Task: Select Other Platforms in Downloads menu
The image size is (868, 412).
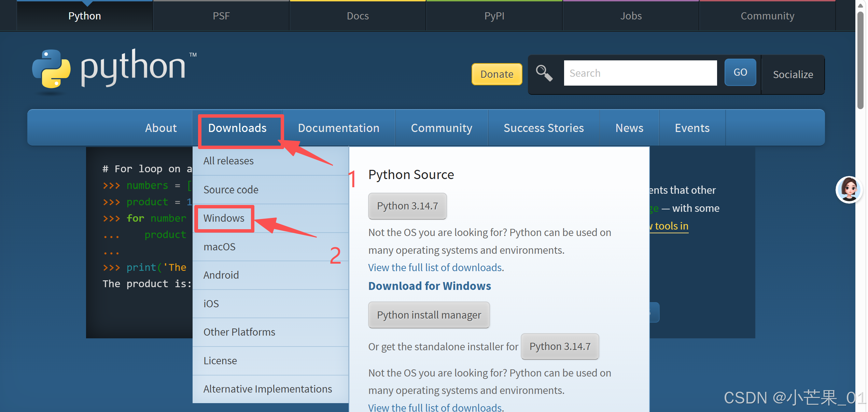Action: click(270, 332)
